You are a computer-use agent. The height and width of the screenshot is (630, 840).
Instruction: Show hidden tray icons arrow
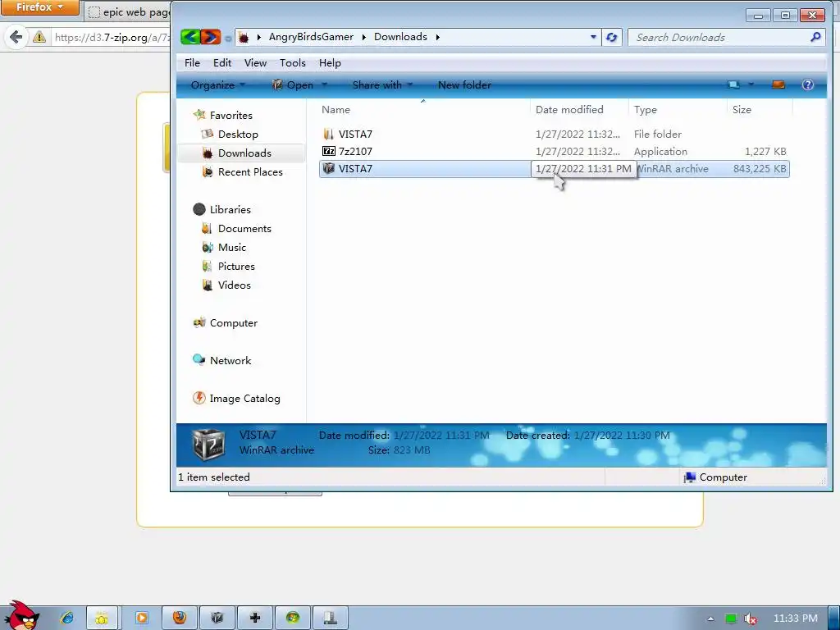coord(710,619)
